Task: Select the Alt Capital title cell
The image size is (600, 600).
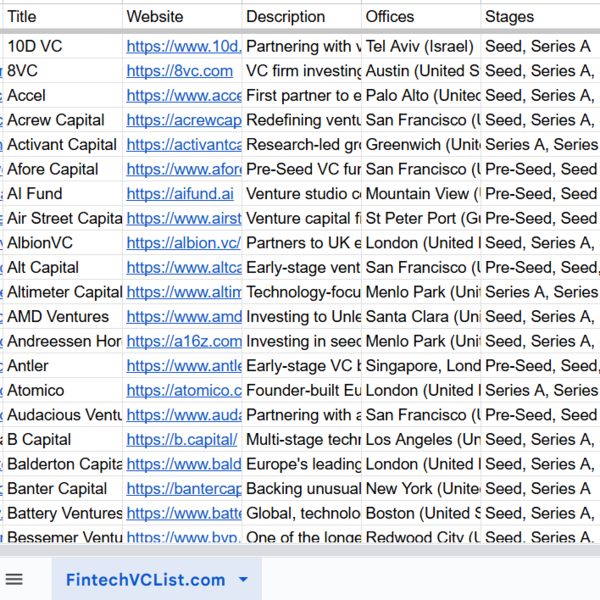Action: coord(63,267)
